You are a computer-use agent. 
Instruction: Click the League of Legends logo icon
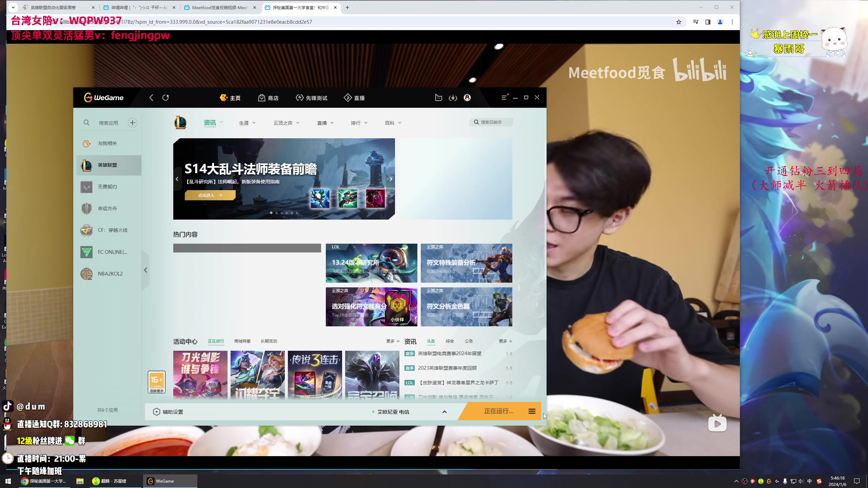(180, 122)
